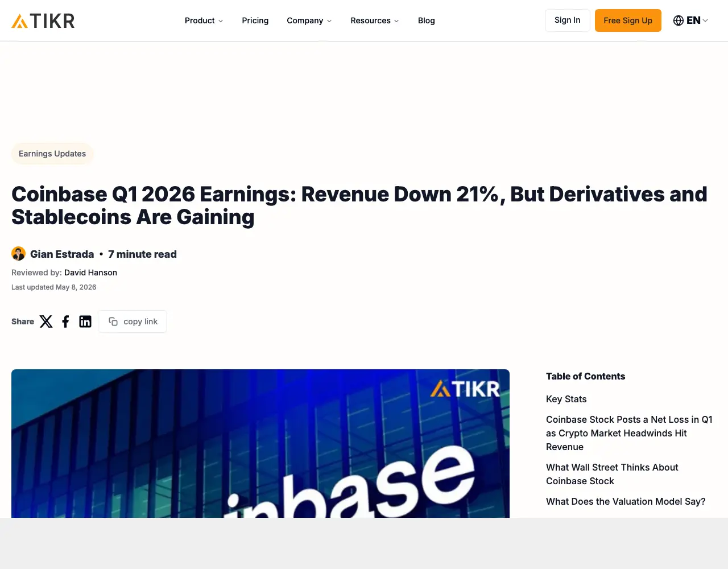
Task: Click the Free Sign Up button
Action: [628, 20]
